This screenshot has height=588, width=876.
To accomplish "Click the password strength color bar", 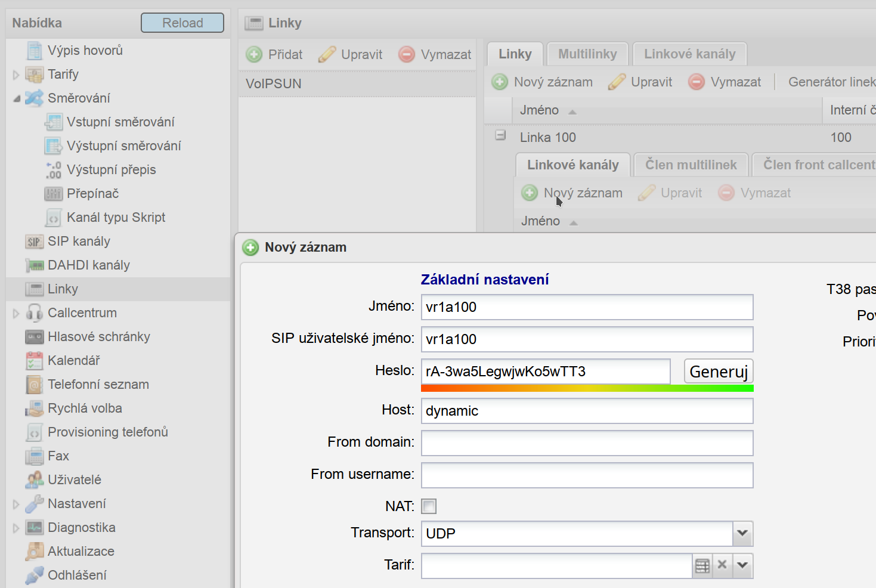I will tap(587, 388).
